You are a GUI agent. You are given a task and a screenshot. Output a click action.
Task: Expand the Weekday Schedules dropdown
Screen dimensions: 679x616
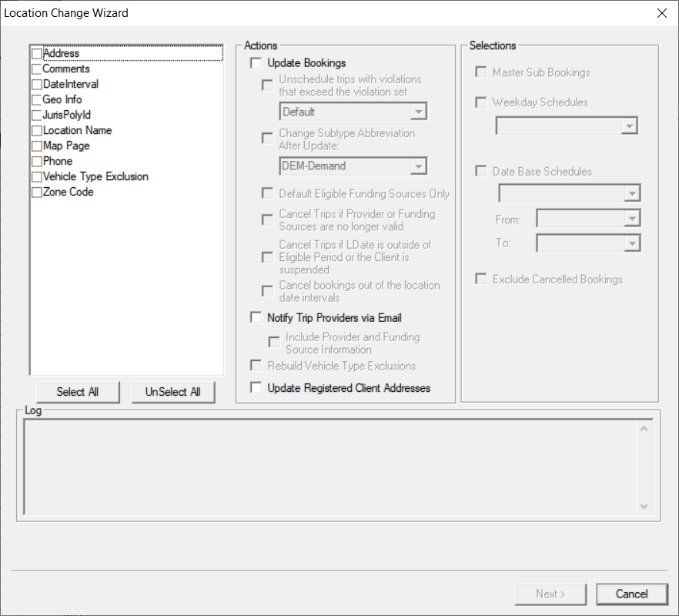(x=629, y=125)
